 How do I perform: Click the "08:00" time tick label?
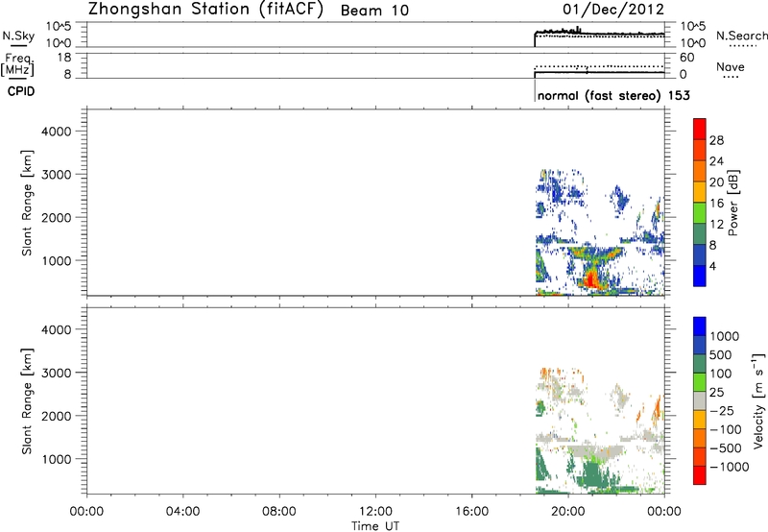278,512
